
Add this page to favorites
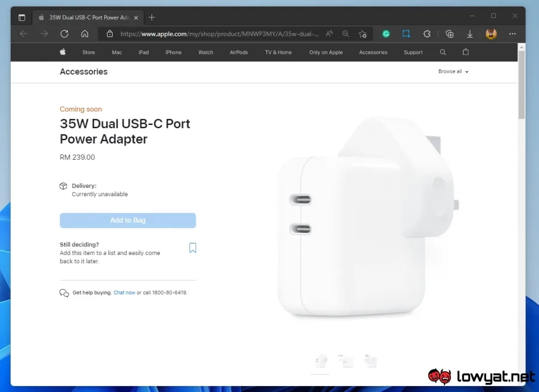[363, 34]
